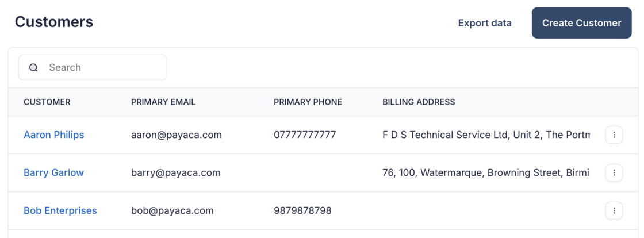Click the Export data button

pyautogui.click(x=485, y=24)
